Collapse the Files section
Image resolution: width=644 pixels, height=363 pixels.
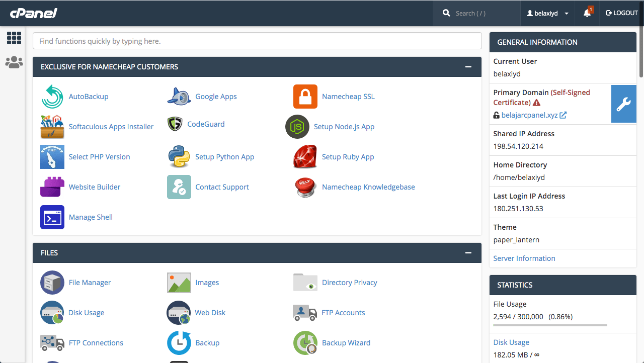pos(468,253)
